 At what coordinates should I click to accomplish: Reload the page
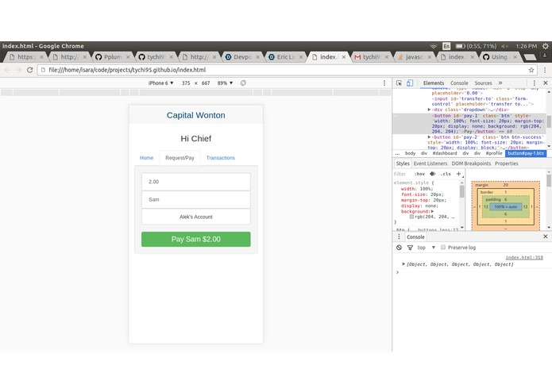pos(30,70)
